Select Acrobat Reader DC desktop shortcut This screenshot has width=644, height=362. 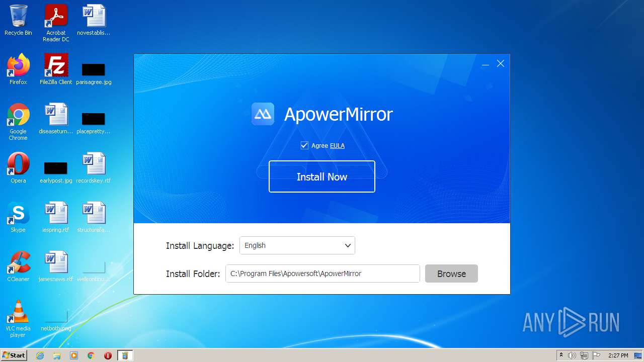(56, 23)
